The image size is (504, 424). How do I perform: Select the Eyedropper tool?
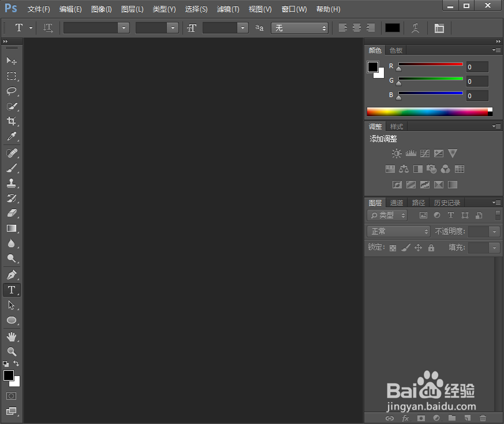pyautogui.click(x=12, y=136)
